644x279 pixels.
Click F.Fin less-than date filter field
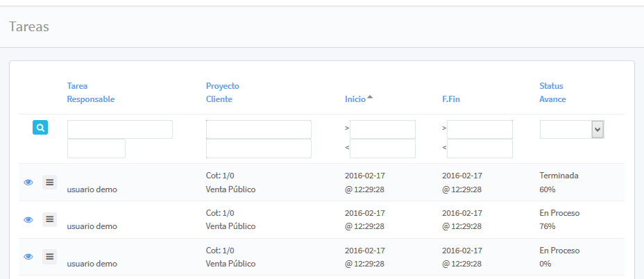click(480, 149)
